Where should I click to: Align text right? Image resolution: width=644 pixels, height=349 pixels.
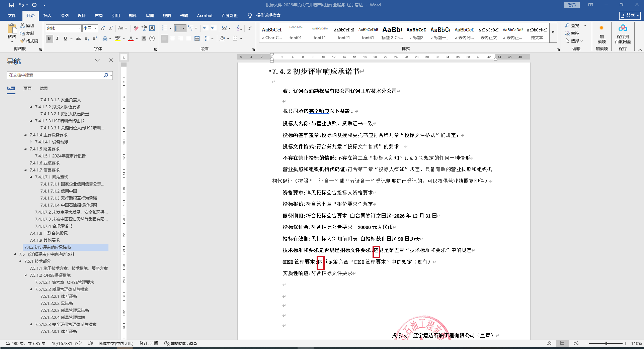pyautogui.click(x=181, y=39)
